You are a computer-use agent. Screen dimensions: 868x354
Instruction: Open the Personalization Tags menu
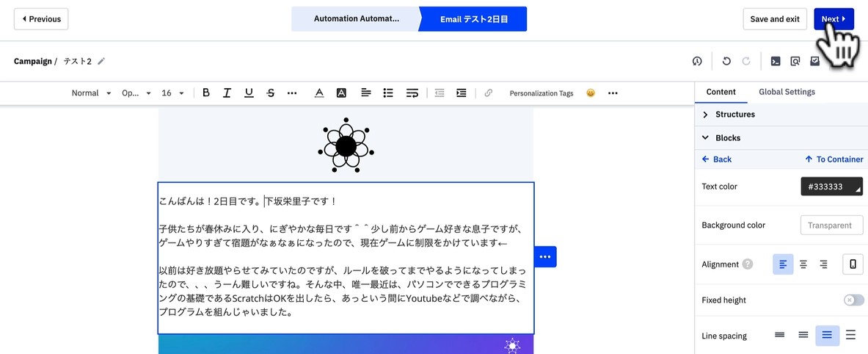541,93
